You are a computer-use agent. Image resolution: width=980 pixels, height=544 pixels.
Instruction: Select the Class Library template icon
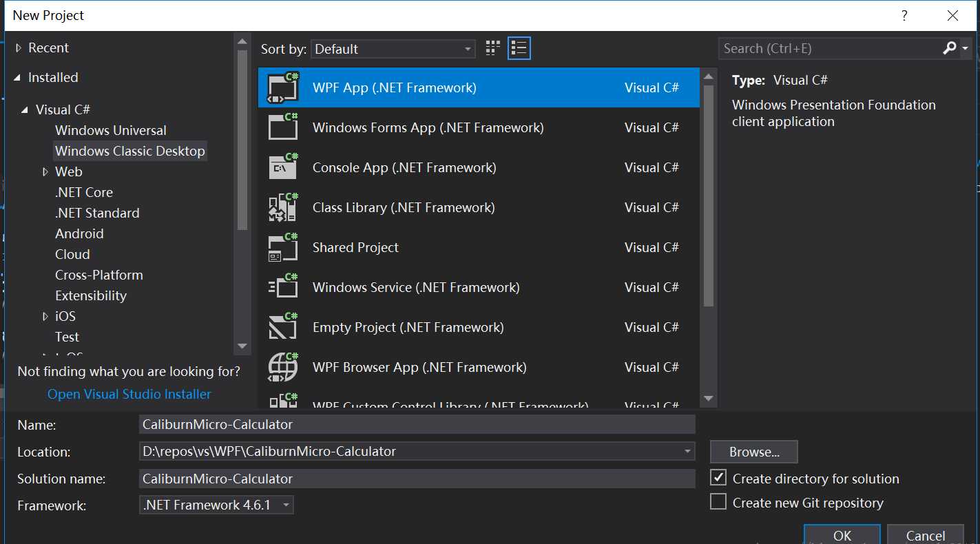tap(283, 207)
